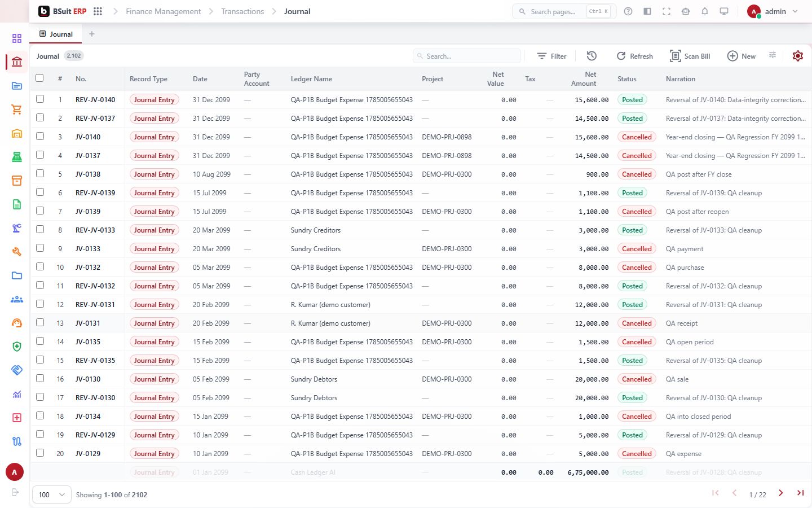
Task: Open the shopping cart module in sidebar
Action: click(17, 110)
